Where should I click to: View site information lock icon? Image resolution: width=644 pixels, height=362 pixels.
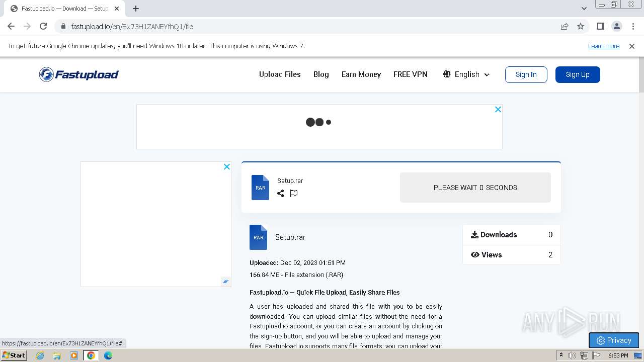point(63,27)
